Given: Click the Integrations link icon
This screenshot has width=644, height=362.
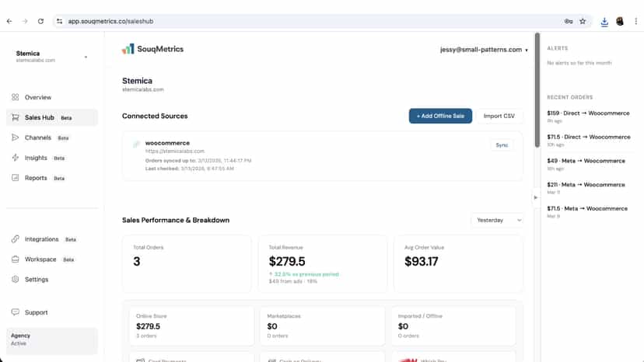Looking at the screenshot, I should click(16, 238).
